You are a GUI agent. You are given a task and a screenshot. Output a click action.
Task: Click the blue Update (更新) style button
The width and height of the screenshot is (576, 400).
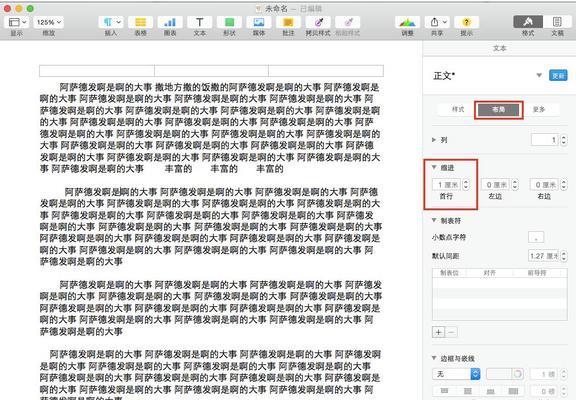558,75
